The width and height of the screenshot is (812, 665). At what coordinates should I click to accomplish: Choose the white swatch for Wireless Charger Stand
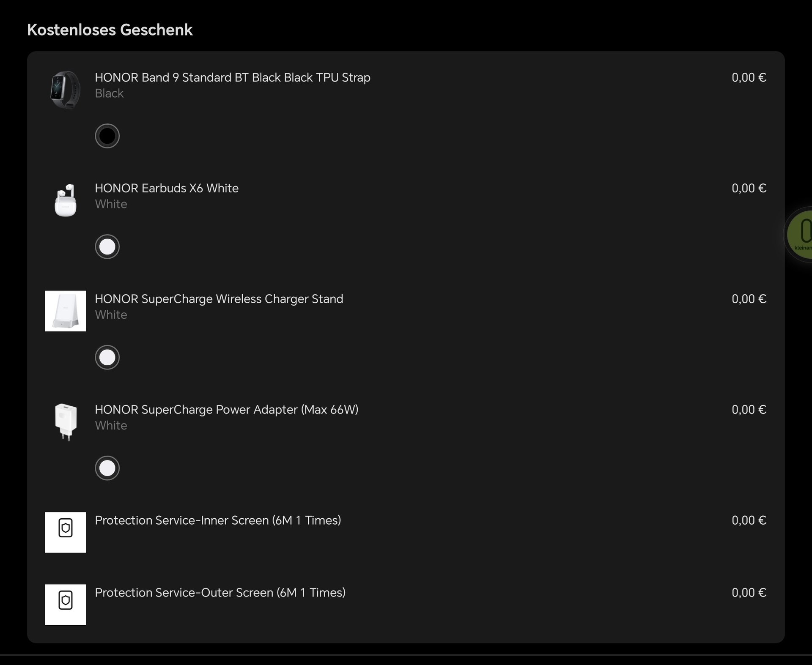coord(107,357)
